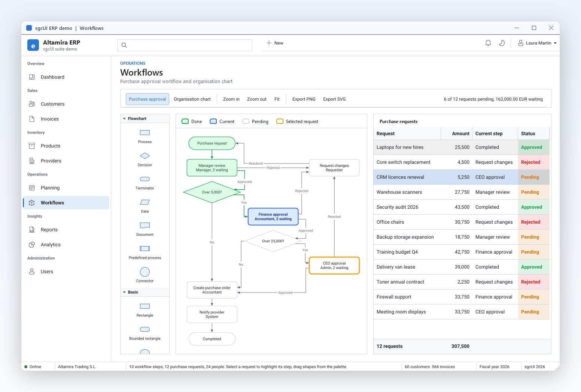581x392 pixels.
Task: Toggle dark mode moon icon
Action: (x=502, y=43)
